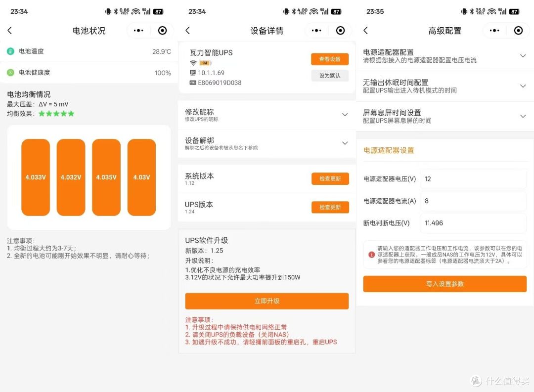
Task: Tap the circle close icon on 设备详情 screen
Action: [x=340, y=31]
